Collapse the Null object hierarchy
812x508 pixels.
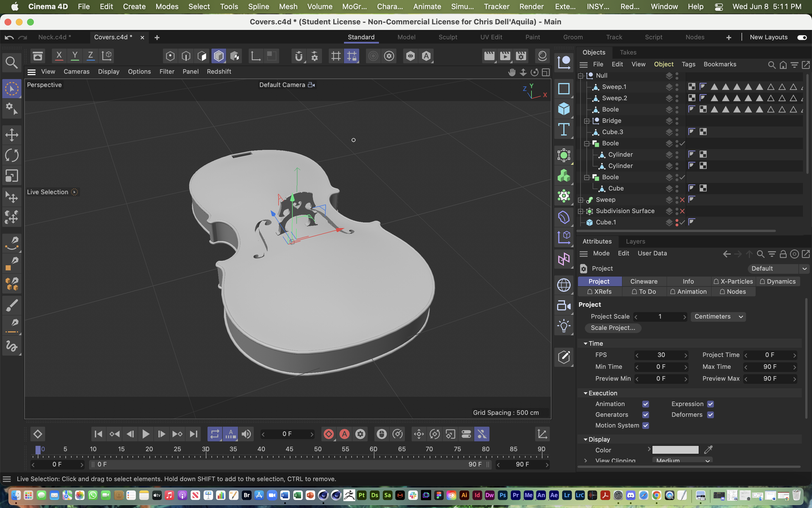click(x=580, y=75)
